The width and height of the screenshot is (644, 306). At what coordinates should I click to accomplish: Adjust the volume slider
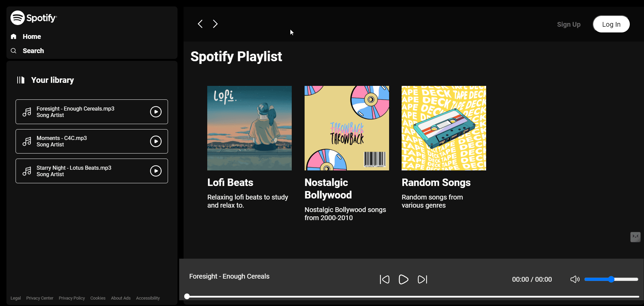611,279
